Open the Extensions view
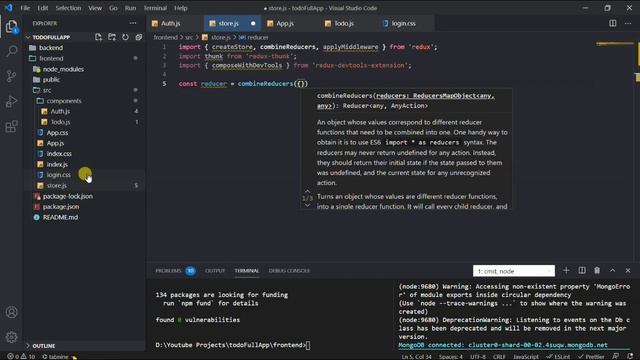 11,127
